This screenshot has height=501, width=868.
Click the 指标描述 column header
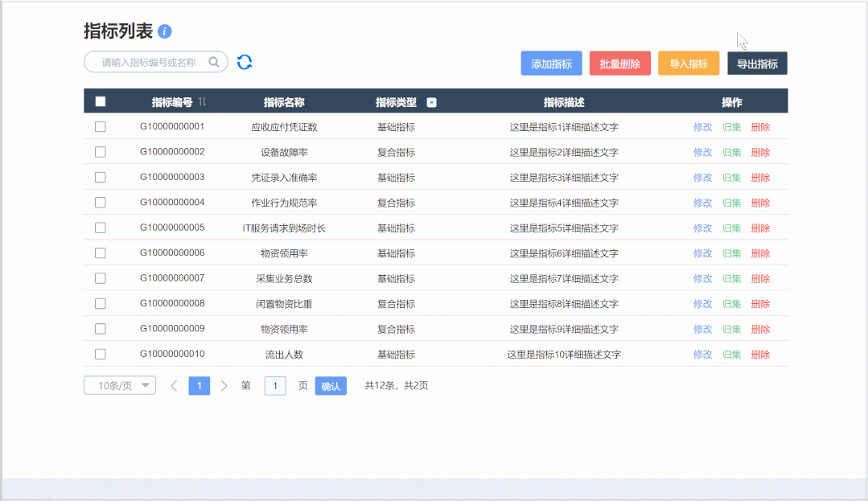click(564, 102)
